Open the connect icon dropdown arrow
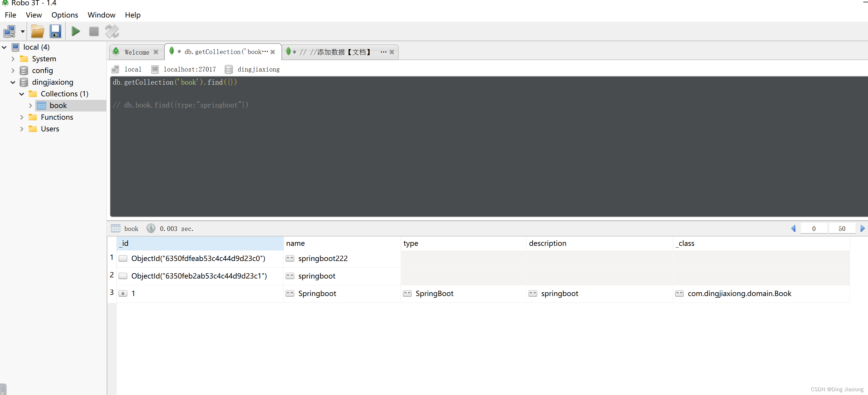The width and height of the screenshot is (868, 395). [22, 31]
